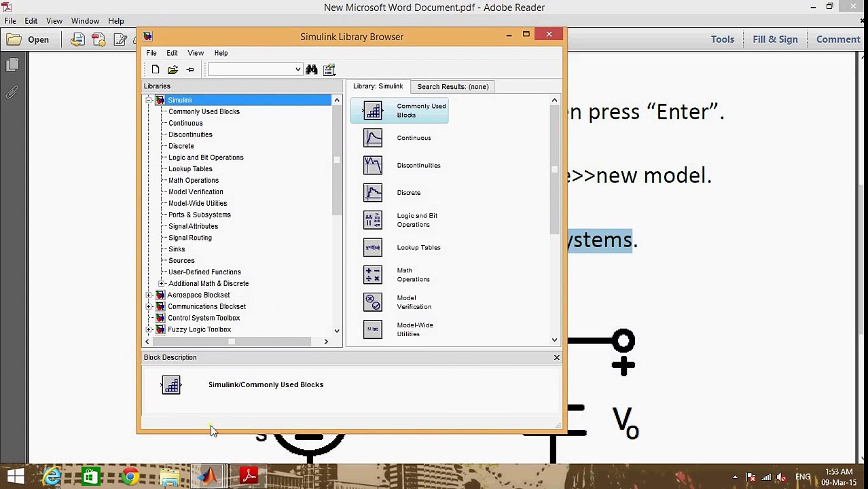The height and width of the screenshot is (489, 868).
Task: Expand the Additional Math & Discrete node
Action: [161, 283]
